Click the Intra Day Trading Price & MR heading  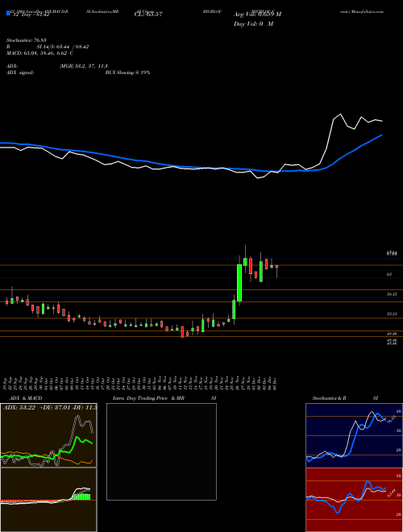(148, 398)
